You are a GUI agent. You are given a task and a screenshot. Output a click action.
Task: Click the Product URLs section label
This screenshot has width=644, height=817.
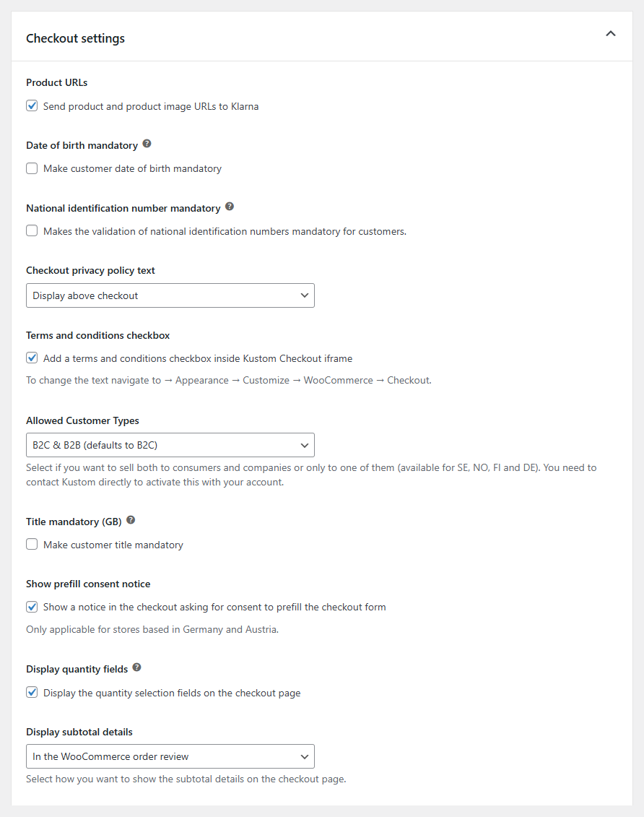pos(57,82)
